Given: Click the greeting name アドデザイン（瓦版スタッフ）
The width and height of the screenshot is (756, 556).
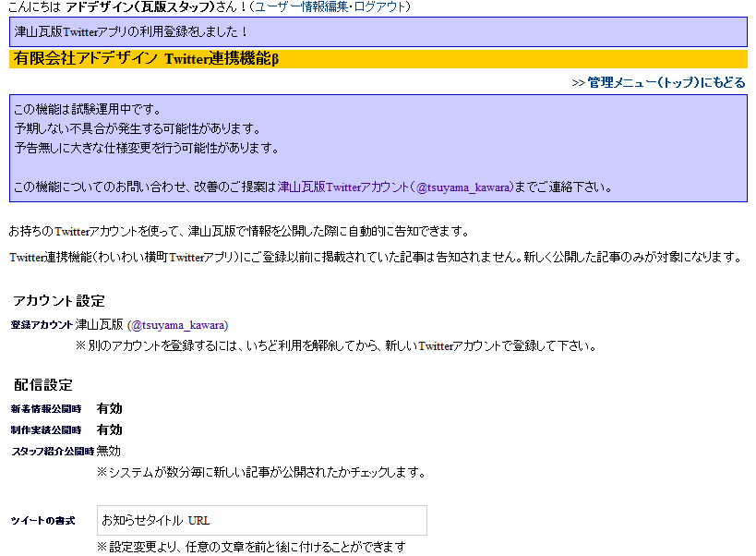Looking at the screenshot, I should tap(139, 6).
